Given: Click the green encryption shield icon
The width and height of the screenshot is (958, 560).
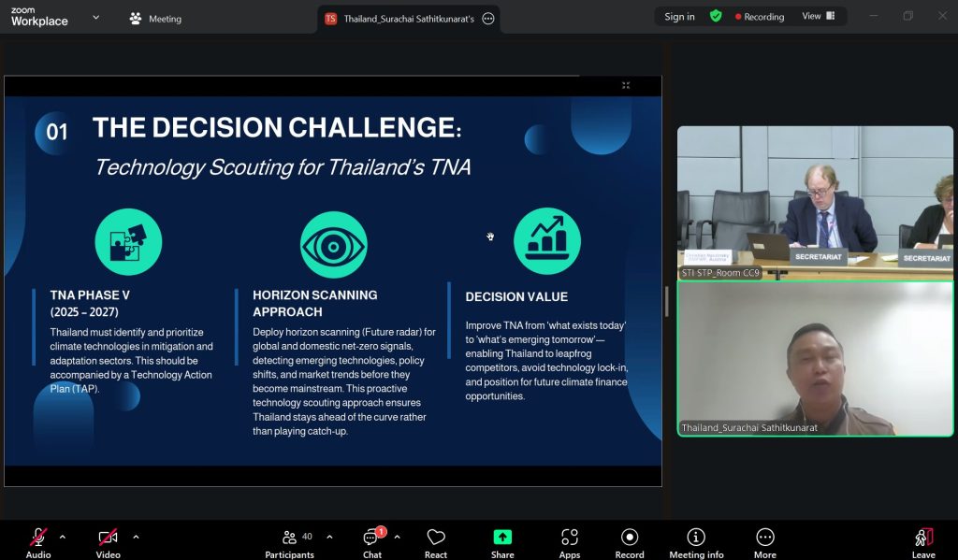Looking at the screenshot, I should pos(716,17).
